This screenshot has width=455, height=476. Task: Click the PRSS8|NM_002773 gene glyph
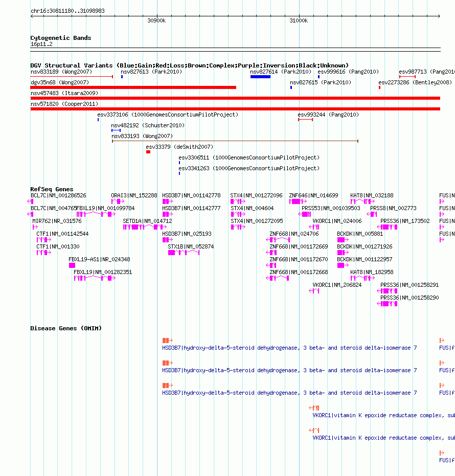click(x=372, y=214)
